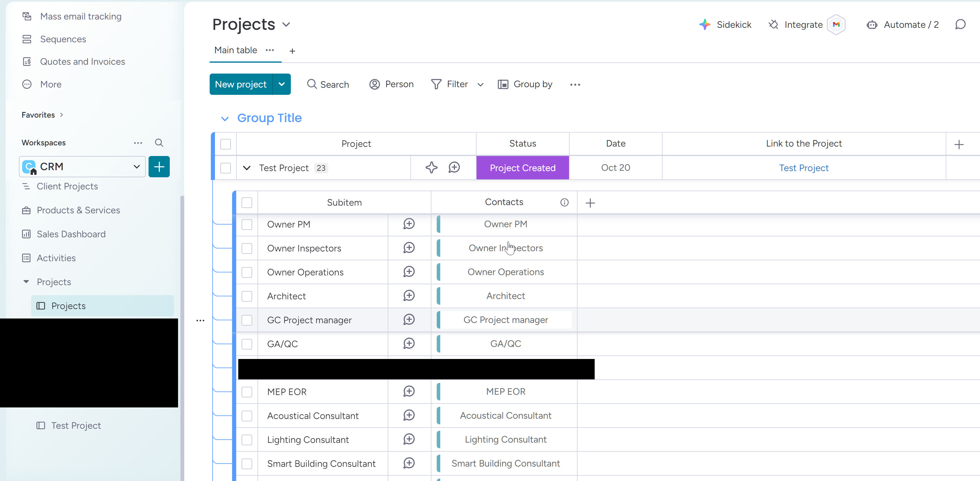Check the MEP EOR subitem
Image resolution: width=980 pixels, height=481 pixels.
pyautogui.click(x=247, y=392)
